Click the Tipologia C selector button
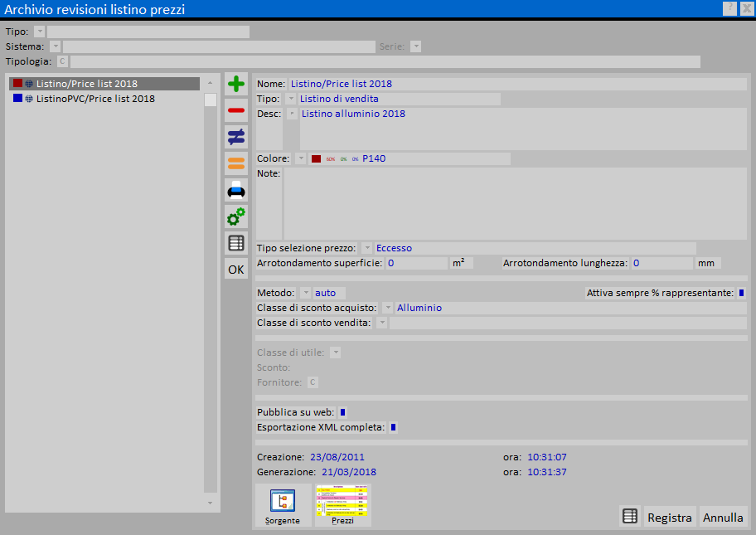This screenshot has height=535, width=756. [x=62, y=61]
